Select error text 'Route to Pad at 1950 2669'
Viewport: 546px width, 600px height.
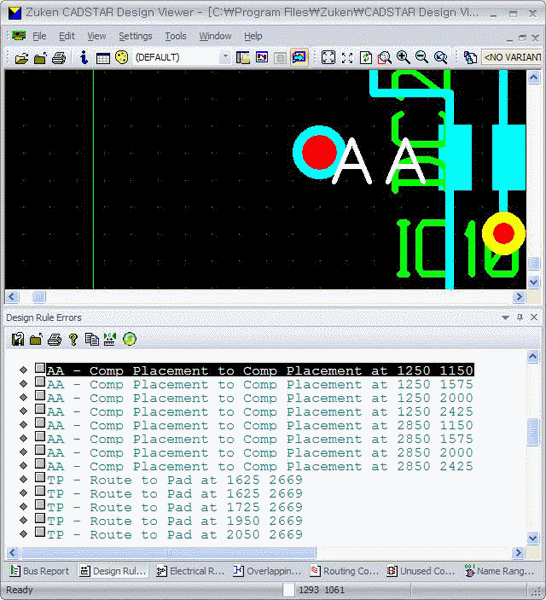(196, 521)
